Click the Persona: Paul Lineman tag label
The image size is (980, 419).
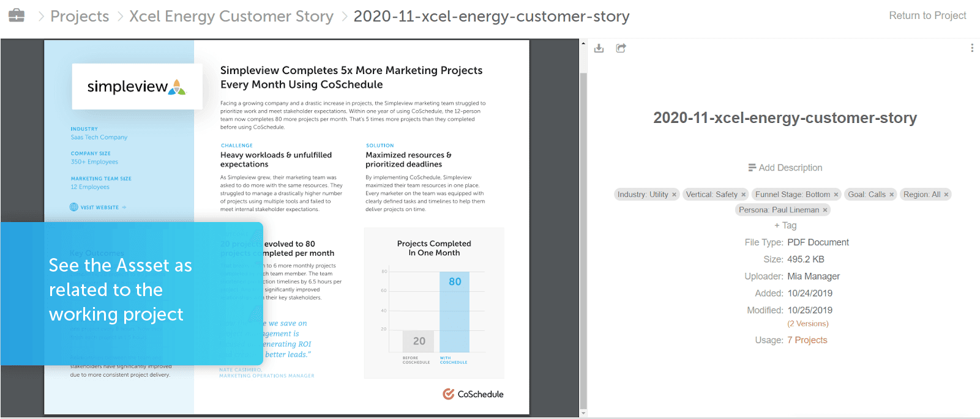pos(779,210)
